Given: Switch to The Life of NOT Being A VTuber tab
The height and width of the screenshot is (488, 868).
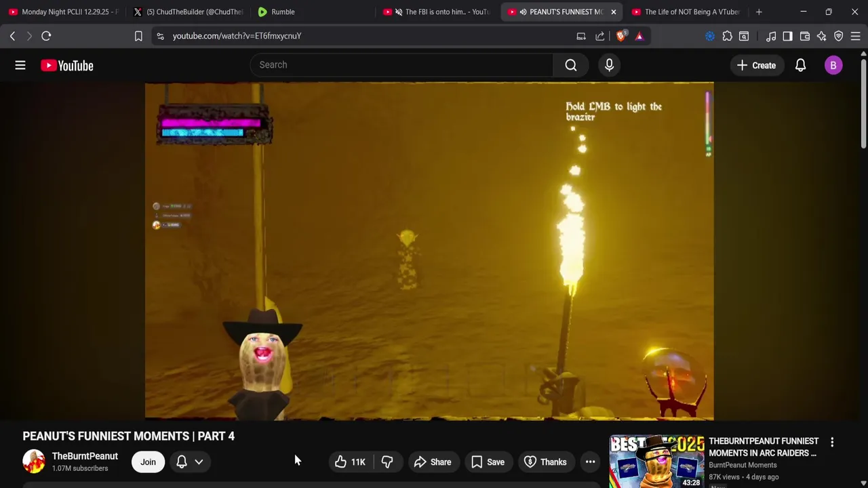Looking at the screenshot, I should 685,12.
